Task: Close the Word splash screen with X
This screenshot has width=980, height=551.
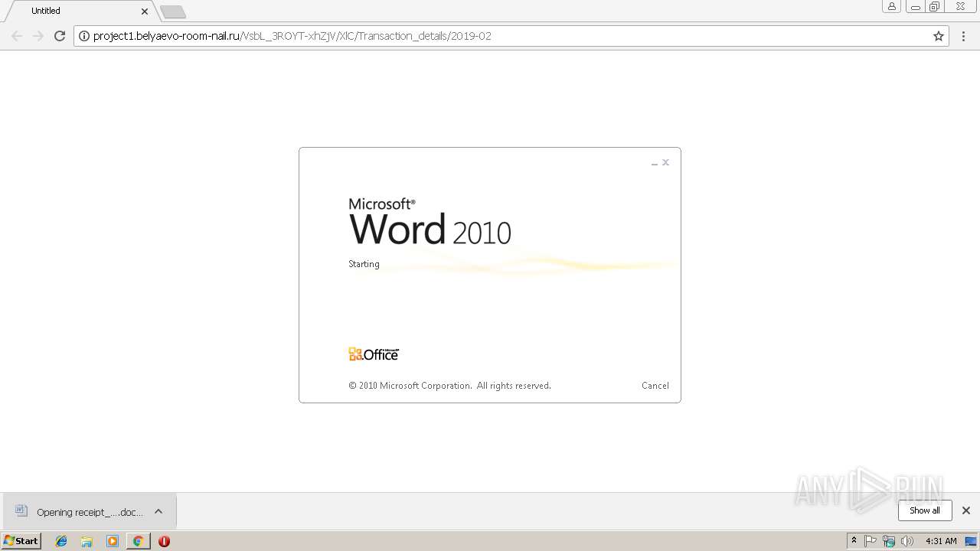Action: click(665, 162)
